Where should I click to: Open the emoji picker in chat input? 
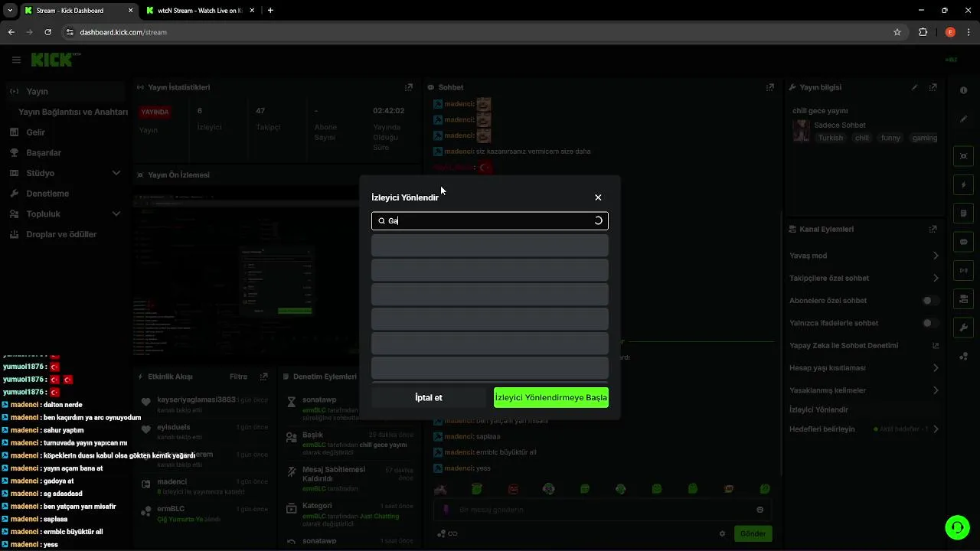pyautogui.click(x=759, y=510)
